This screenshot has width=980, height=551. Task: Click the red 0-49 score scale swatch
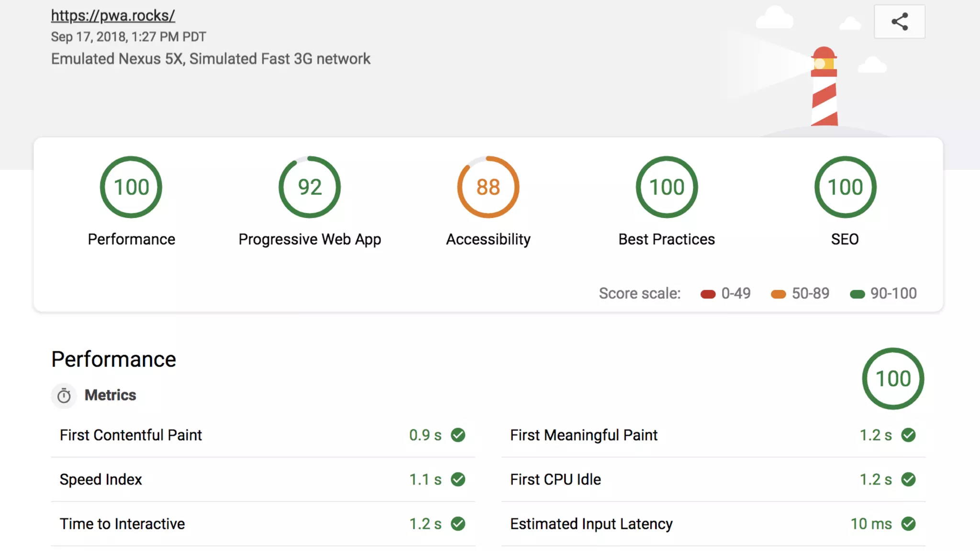708,294
